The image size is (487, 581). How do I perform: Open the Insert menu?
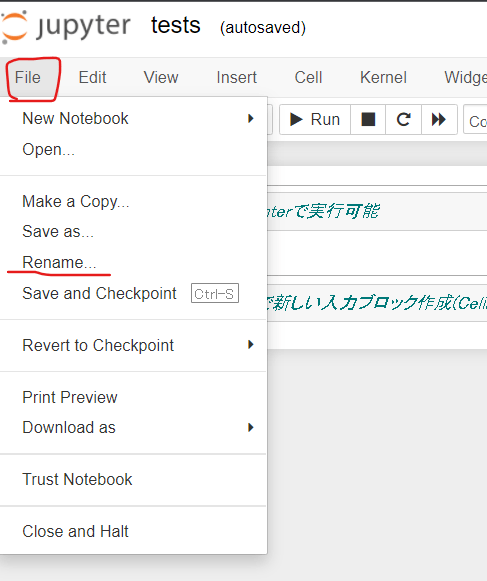[x=236, y=77]
